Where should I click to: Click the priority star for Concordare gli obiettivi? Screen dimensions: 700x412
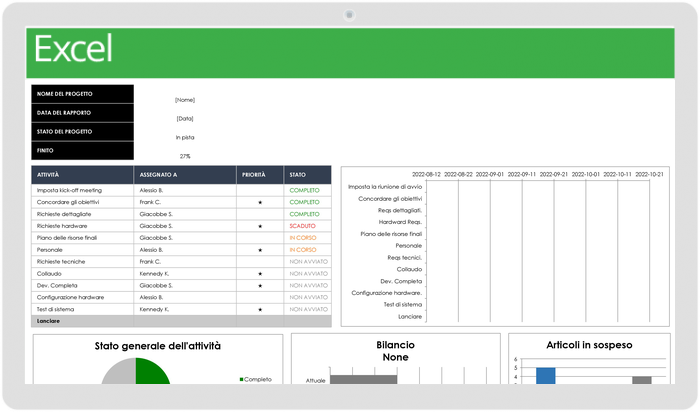[260, 202]
